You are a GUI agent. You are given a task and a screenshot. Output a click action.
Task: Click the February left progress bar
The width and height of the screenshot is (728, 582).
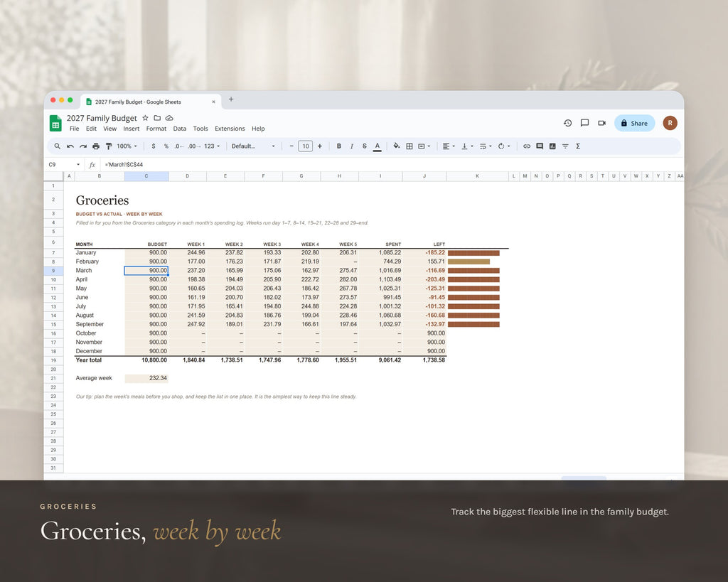coord(469,262)
